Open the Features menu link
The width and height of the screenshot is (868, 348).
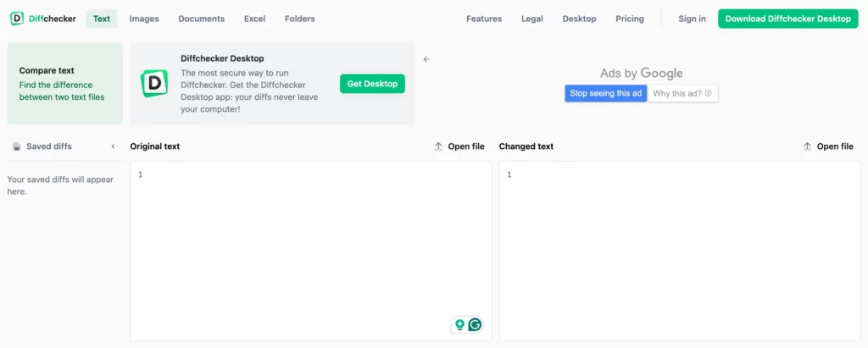pos(484,19)
